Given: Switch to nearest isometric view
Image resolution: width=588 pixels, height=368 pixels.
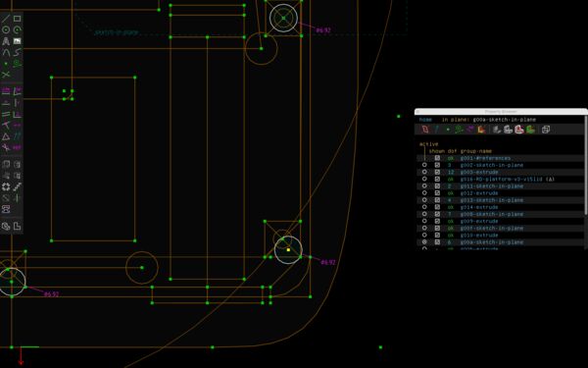Looking at the screenshot, I should pos(6,226).
